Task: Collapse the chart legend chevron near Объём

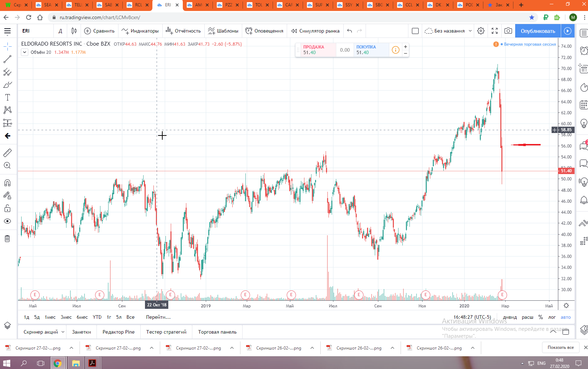Action: tap(24, 52)
